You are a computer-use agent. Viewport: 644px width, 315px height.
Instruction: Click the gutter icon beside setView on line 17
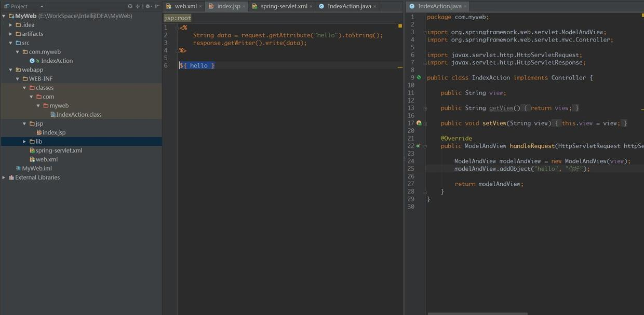point(419,124)
